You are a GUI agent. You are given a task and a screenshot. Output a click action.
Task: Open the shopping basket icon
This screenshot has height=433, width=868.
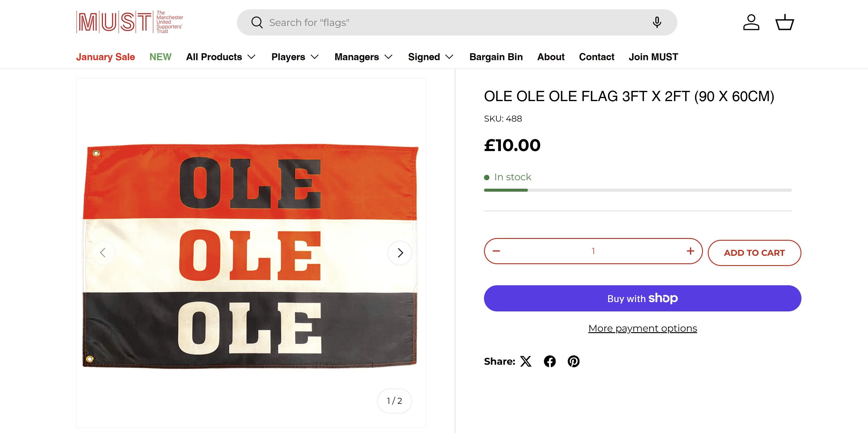pos(785,23)
